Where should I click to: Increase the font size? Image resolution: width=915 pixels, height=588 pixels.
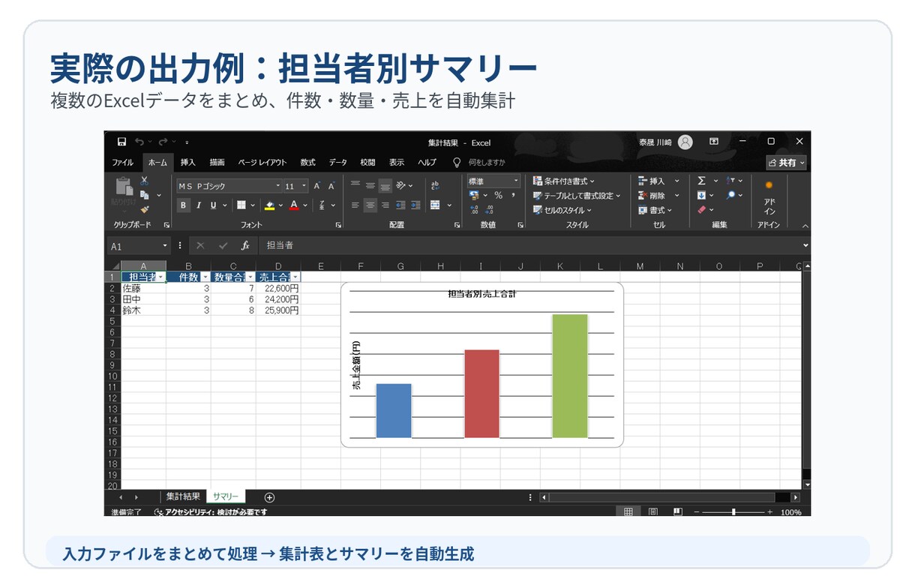point(317,186)
